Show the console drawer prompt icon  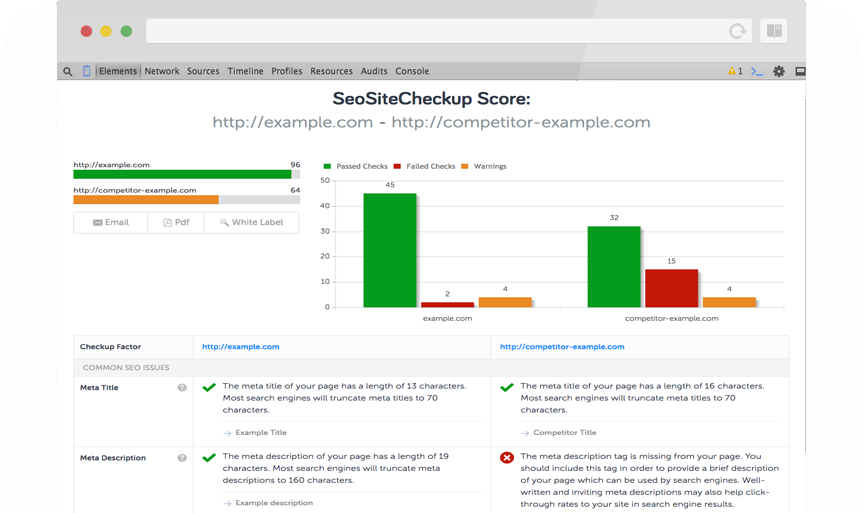(x=757, y=72)
